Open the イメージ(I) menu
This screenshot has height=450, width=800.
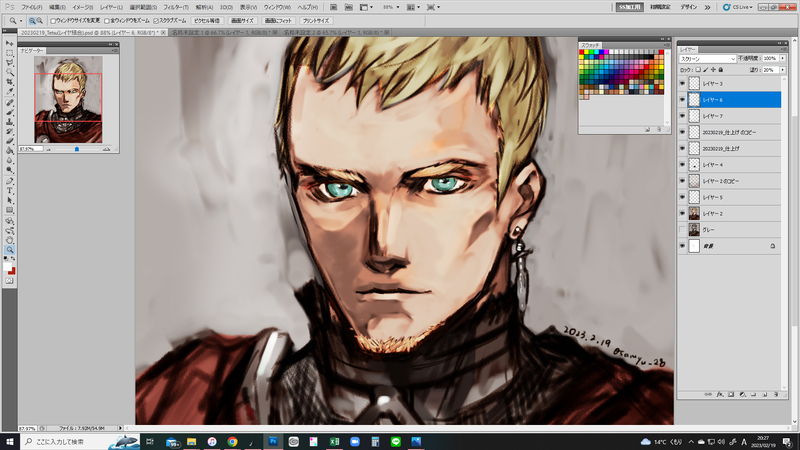click(x=82, y=8)
